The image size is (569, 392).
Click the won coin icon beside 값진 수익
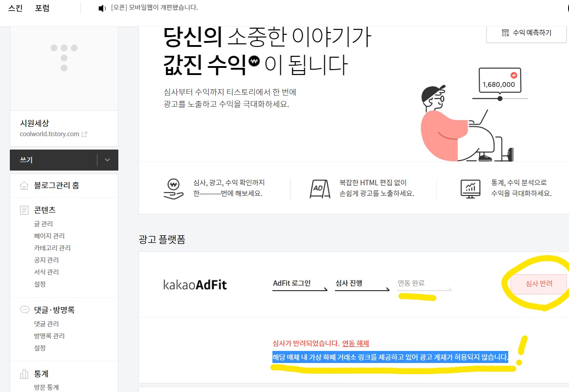click(254, 61)
